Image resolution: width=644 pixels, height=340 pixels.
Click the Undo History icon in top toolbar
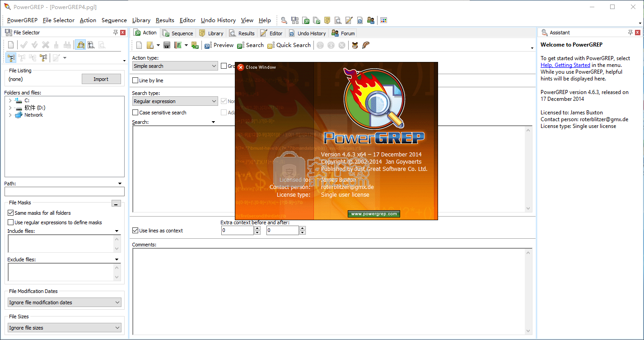pyautogui.click(x=360, y=20)
